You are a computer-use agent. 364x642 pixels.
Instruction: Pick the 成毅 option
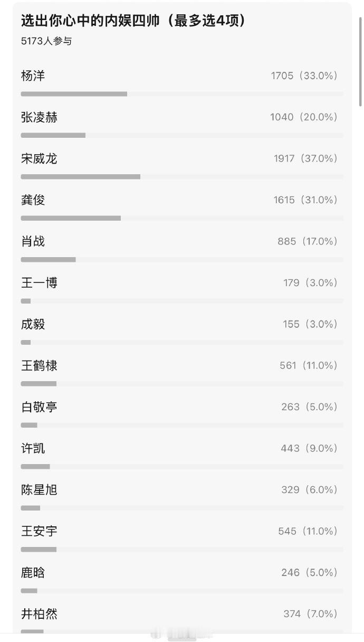pos(182,330)
